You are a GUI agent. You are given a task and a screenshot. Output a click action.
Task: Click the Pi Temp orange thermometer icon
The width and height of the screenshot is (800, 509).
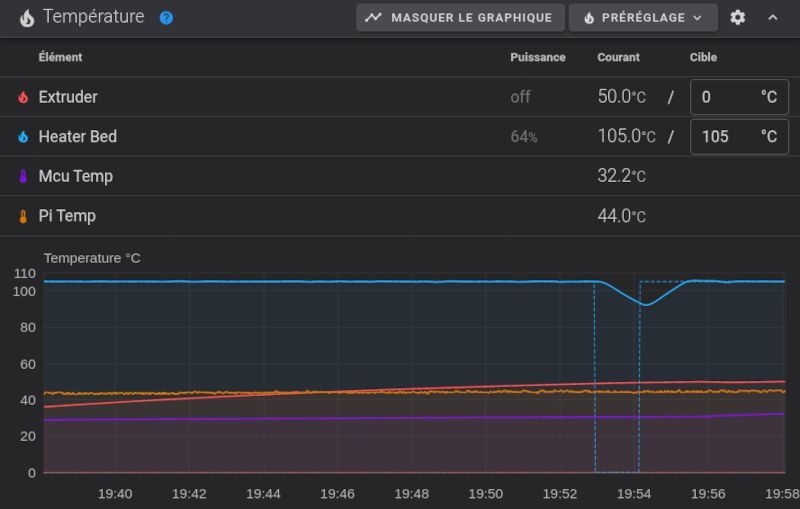23,216
